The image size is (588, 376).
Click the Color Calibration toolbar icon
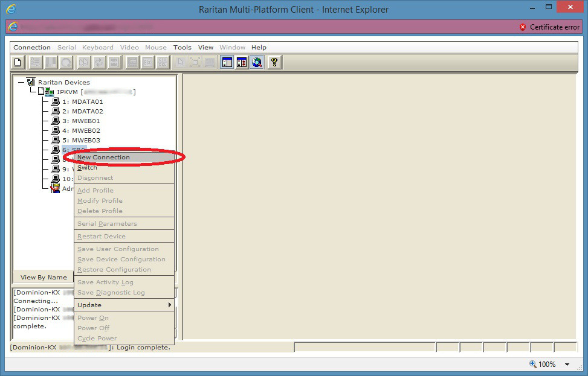coord(66,62)
